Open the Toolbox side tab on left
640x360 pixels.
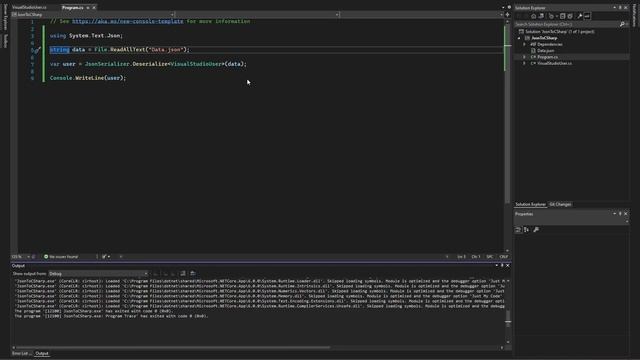pyautogui.click(x=5, y=41)
